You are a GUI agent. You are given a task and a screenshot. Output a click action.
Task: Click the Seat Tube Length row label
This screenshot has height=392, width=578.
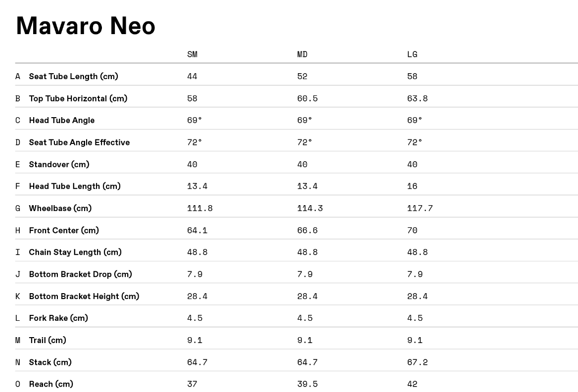(x=73, y=76)
